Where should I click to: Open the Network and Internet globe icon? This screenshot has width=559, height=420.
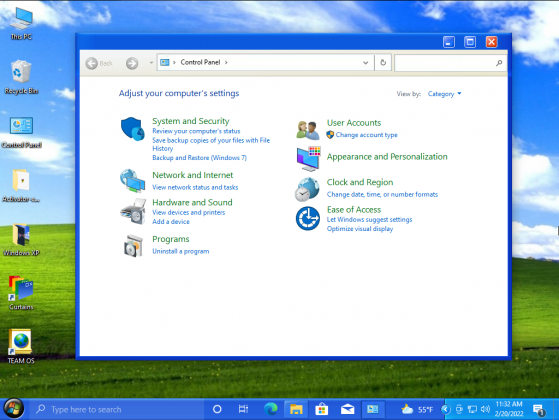132,180
